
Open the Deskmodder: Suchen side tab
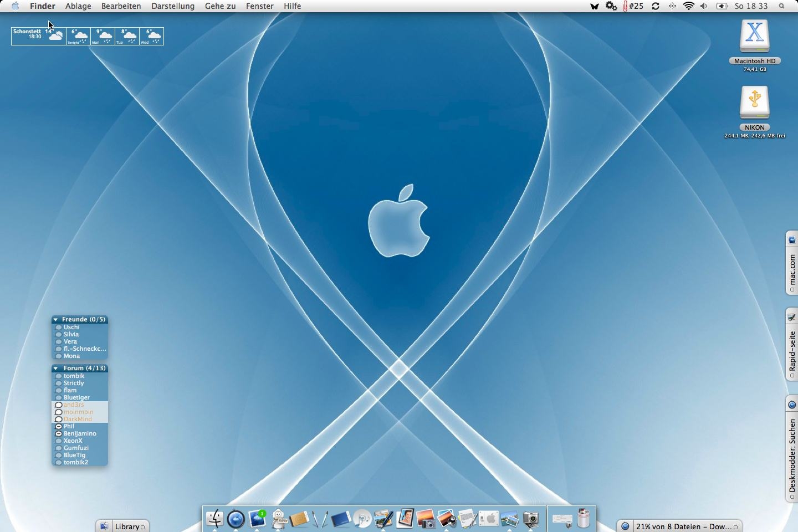792,448
